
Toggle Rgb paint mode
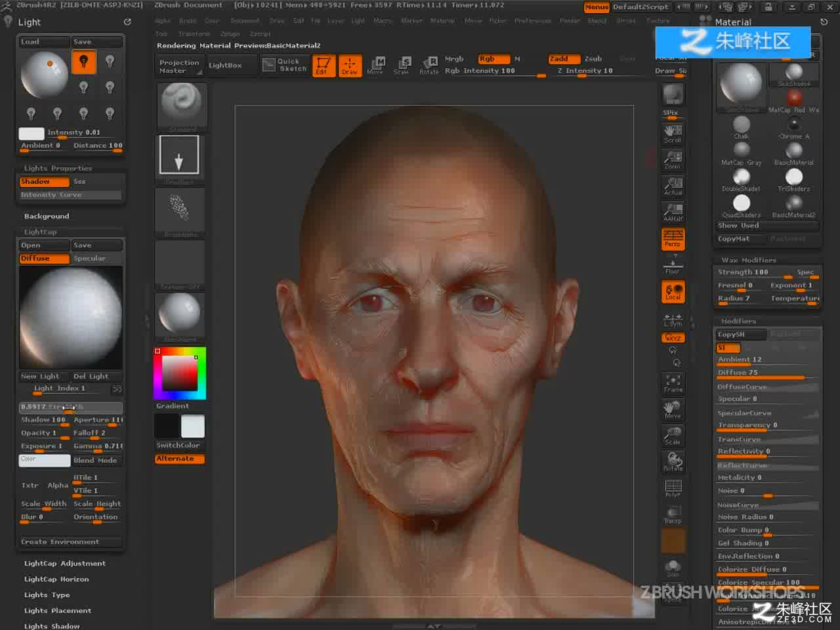coord(493,59)
